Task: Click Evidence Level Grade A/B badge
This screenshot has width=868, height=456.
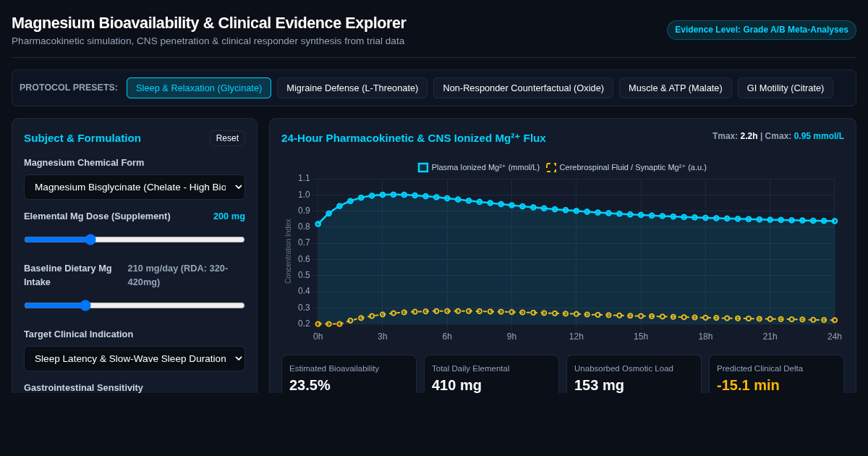Action: point(762,30)
